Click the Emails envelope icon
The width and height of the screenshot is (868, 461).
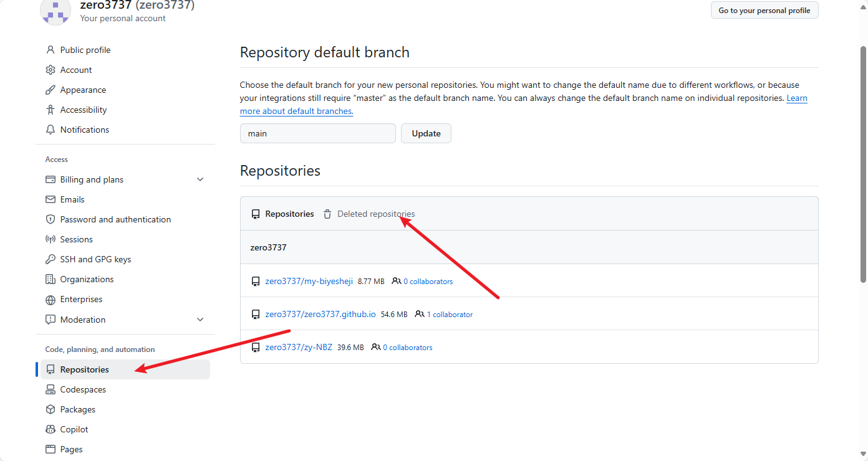(51, 199)
